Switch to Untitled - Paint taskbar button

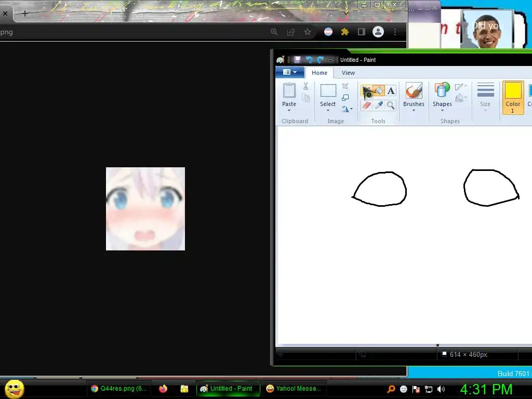[228, 389]
